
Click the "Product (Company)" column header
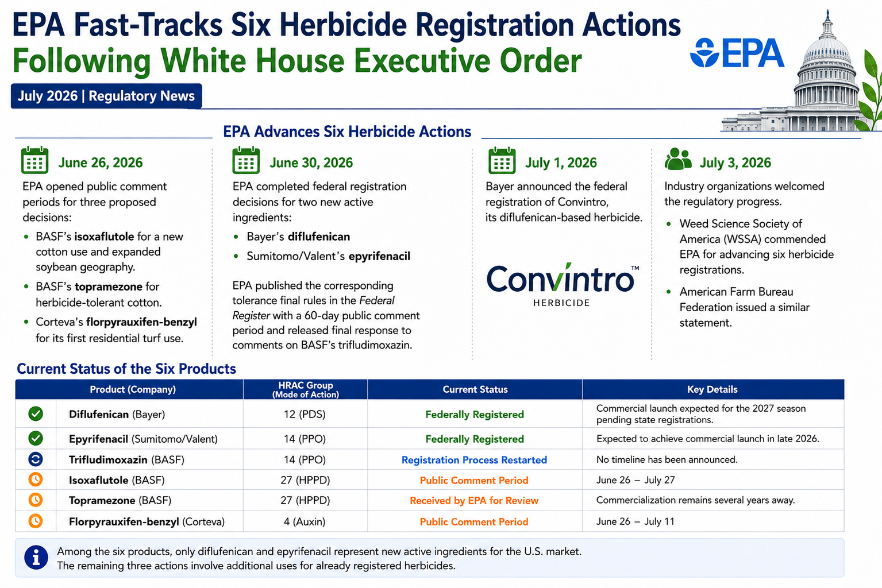point(133,389)
